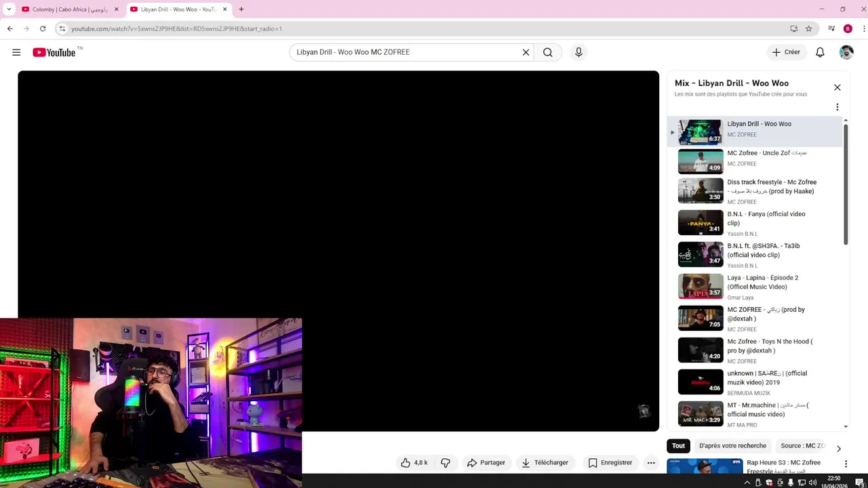
Task: Open Windows notification center icon
Action: 859,483
